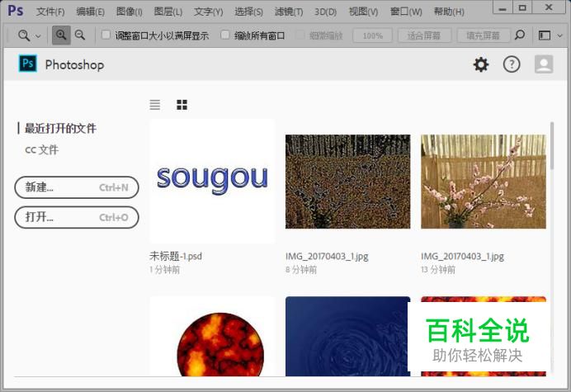The height and width of the screenshot is (392, 571).
Task: Open the 3D(D) menu
Action: tap(325, 12)
